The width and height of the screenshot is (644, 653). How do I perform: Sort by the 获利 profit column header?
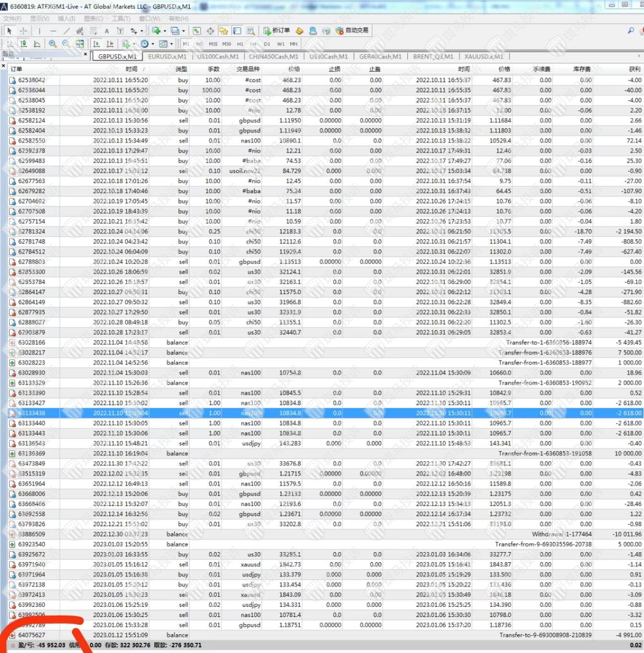pyautogui.click(x=634, y=69)
